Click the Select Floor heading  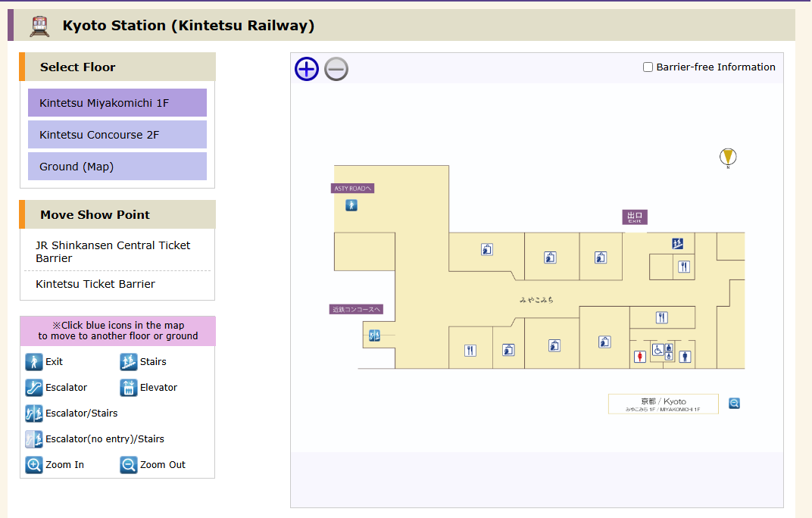(78, 67)
